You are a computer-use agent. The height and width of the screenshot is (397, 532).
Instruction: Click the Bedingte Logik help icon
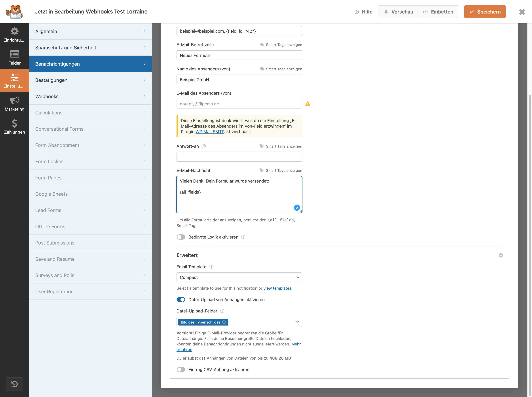243,237
